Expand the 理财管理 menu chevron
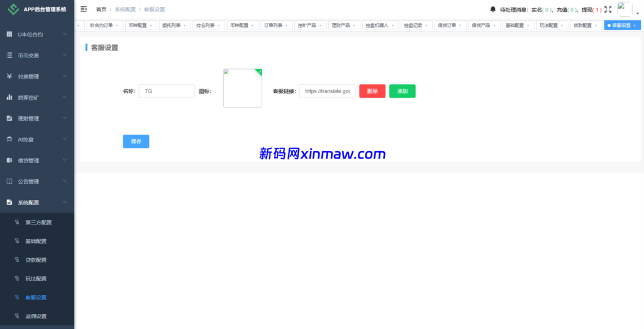 point(65,118)
